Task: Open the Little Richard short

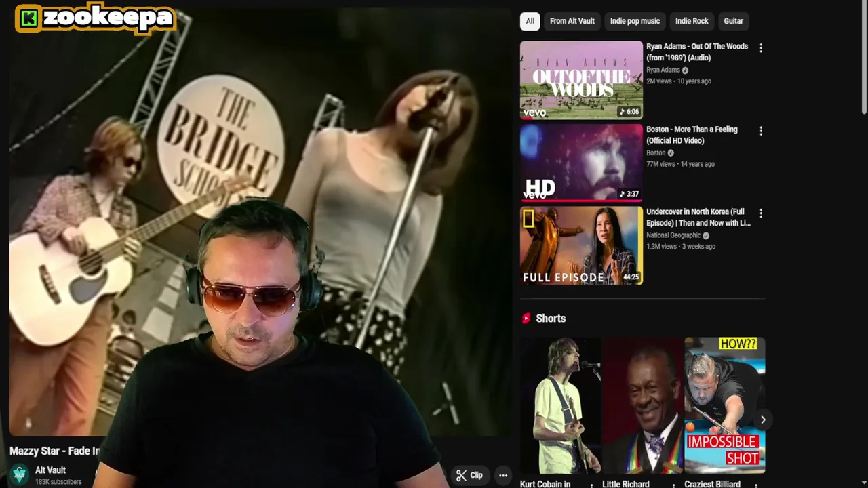Action: click(x=642, y=405)
